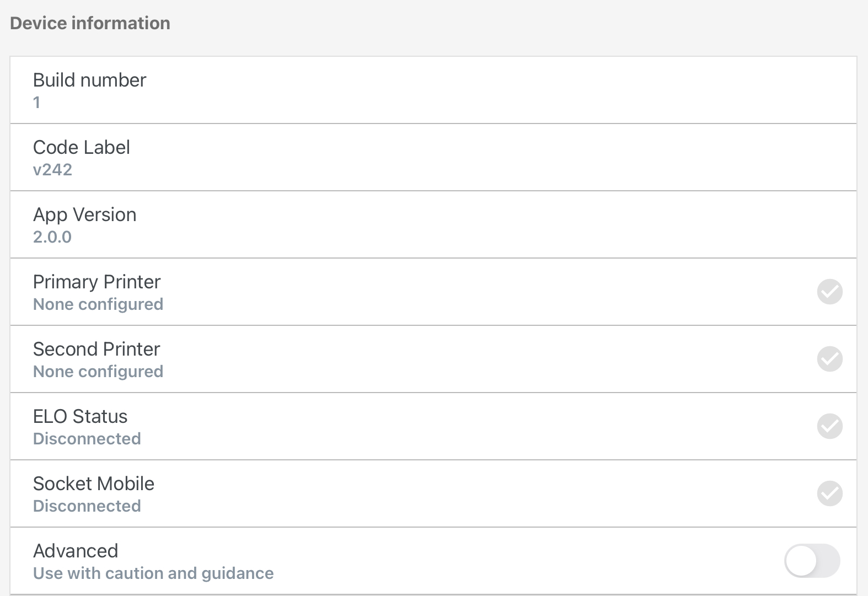Click the v242 code label value
Image resolution: width=868 pixels, height=596 pixels.
coord(52,170)
